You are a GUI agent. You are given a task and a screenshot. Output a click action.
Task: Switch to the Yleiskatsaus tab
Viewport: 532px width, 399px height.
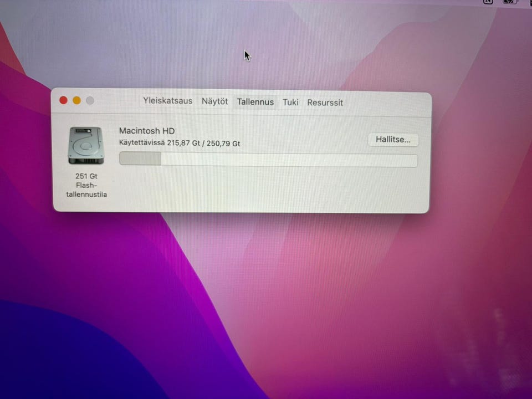[167, 101]
